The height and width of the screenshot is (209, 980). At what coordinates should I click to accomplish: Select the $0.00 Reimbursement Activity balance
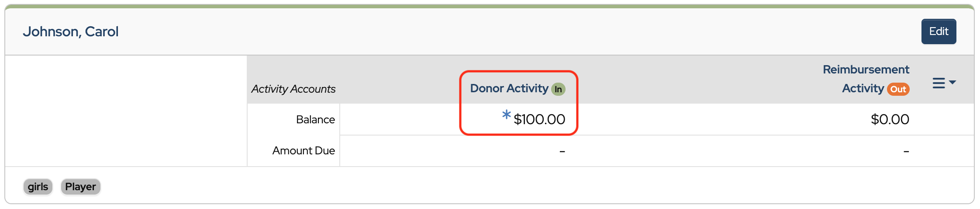pos(890,119)
